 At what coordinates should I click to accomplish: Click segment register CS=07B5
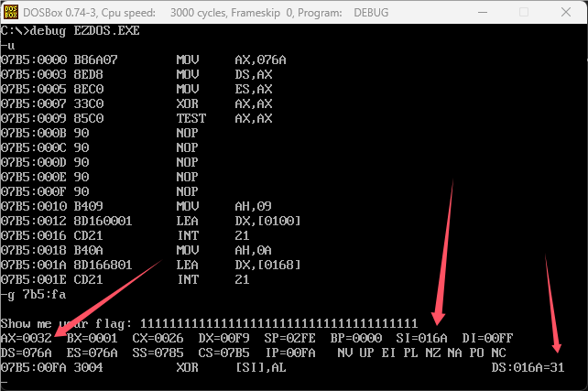[x=223, y=353]
